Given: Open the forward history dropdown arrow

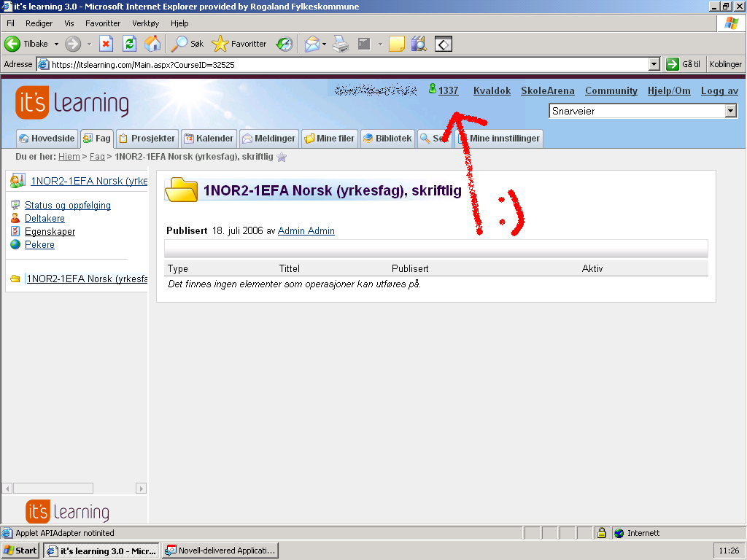Looking at the screenshot, I should coord(89,44).
